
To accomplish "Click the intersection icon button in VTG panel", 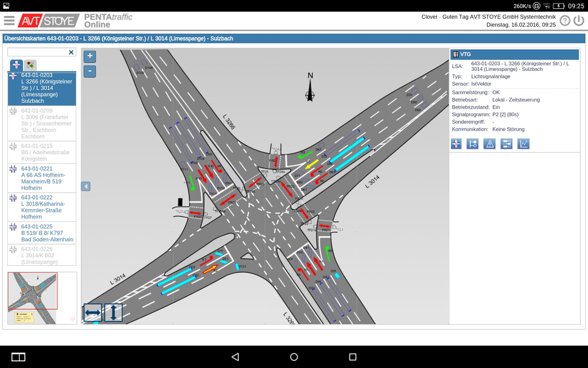I will [456, 144].
